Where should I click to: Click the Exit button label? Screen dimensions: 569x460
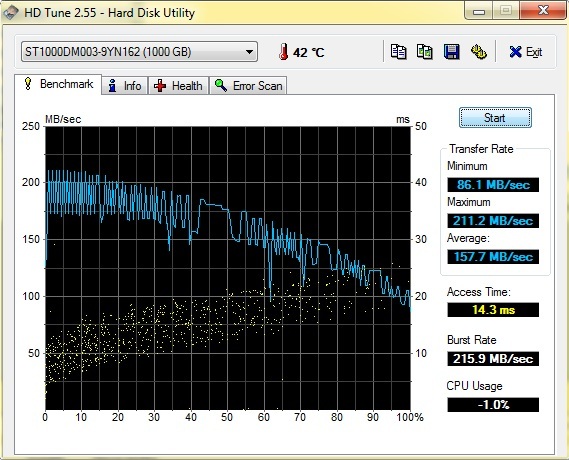(x=534, y=52)
